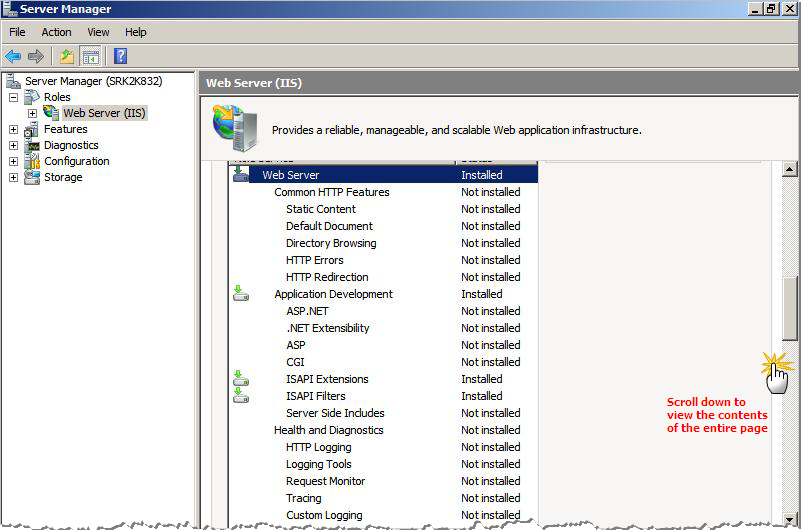
Task: Click the scroll up arrow of details pane
Action: point(790,170)
